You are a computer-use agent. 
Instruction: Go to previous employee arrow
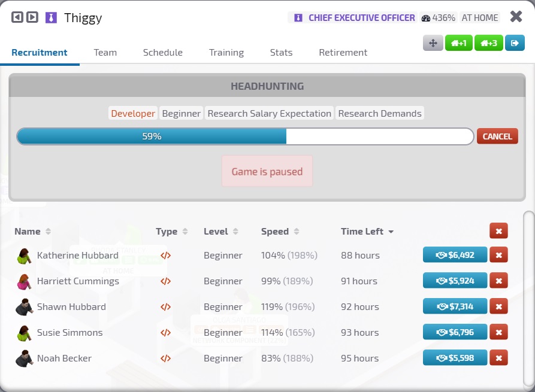click(x=17, y=17)
